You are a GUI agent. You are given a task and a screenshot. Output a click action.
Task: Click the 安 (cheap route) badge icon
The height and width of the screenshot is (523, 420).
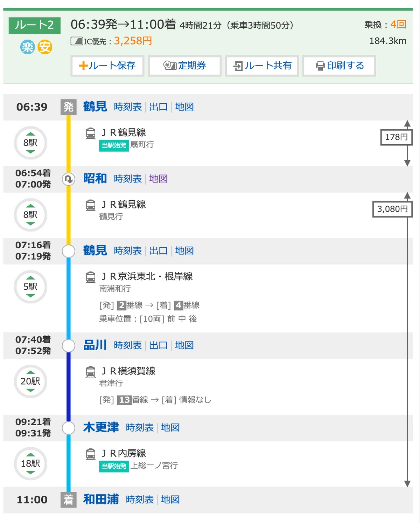click(45, 47)
